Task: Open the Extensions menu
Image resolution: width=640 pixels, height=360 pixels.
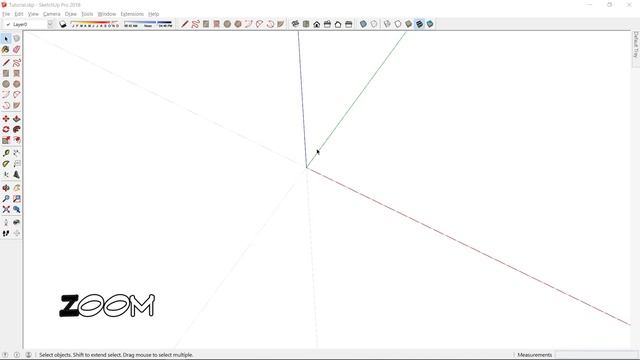Action: click(x=132, y=14)
